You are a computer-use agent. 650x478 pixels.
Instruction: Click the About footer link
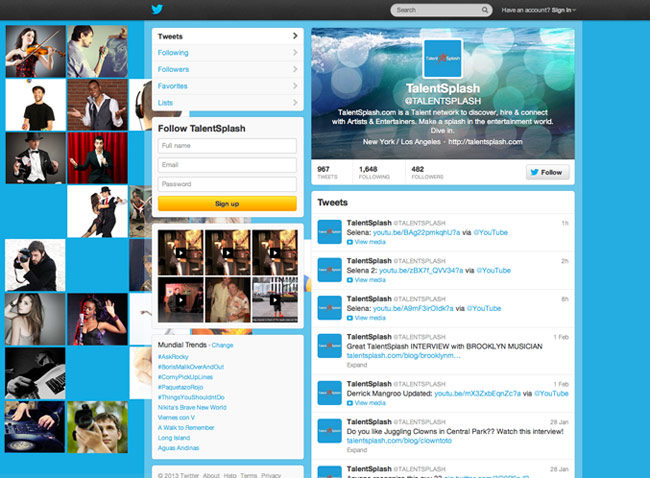click(211, 475)
